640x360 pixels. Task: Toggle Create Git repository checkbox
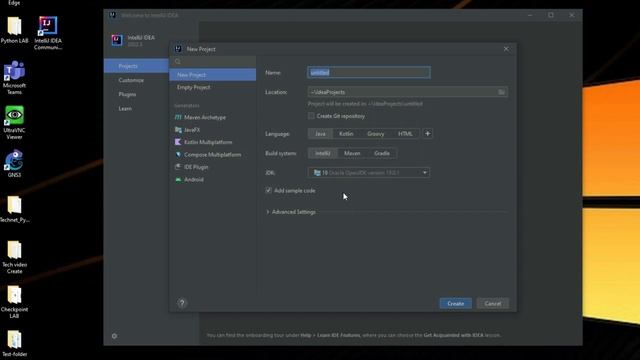pos(311,116)
